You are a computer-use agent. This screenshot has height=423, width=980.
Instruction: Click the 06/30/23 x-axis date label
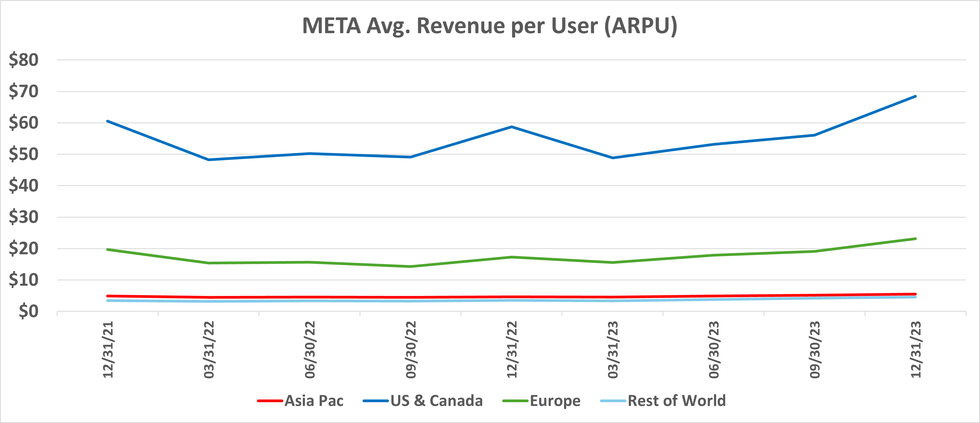click(x=714, y=349)
